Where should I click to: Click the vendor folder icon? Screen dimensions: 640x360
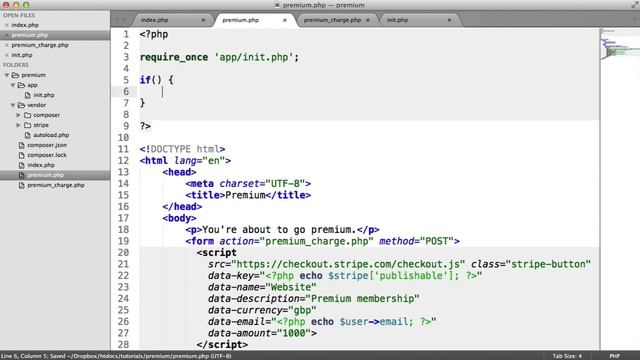pos(21,105)
